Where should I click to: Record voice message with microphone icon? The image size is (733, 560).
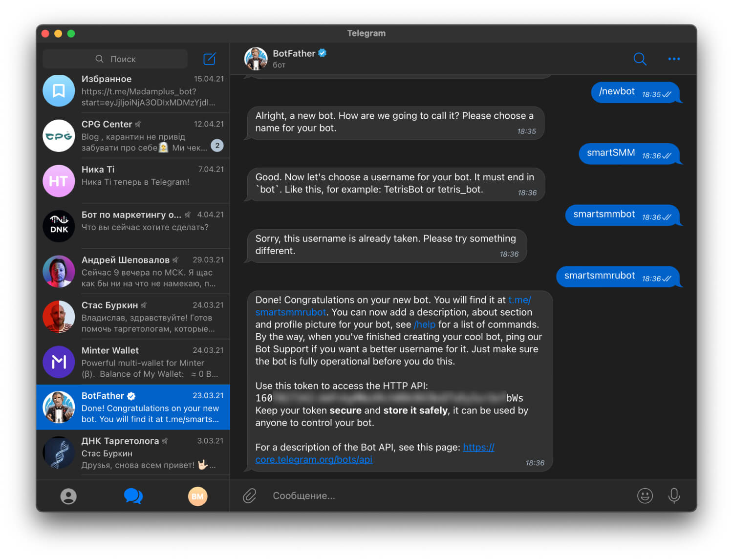pyautogui.click(x=674, y=495)
